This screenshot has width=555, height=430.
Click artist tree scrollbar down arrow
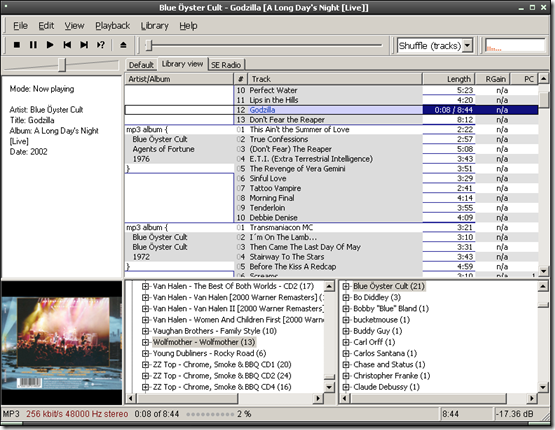(543, 387)
